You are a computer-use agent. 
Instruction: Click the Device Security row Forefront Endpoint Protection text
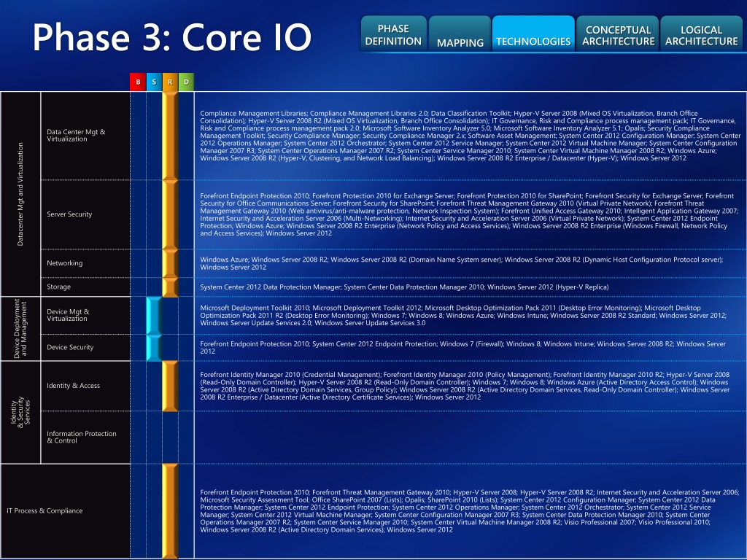462,348
